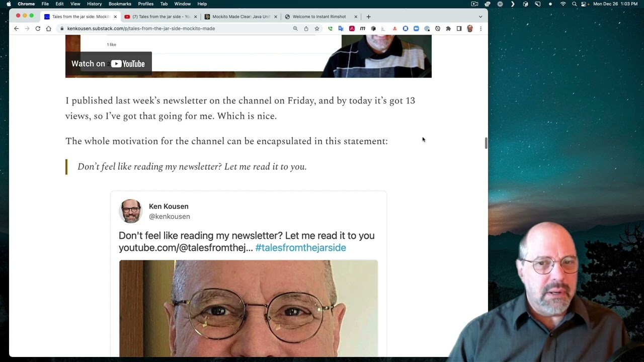Open Spotlight search in menu bar
This screenshot has width=644, height=362.
point(574,4)
